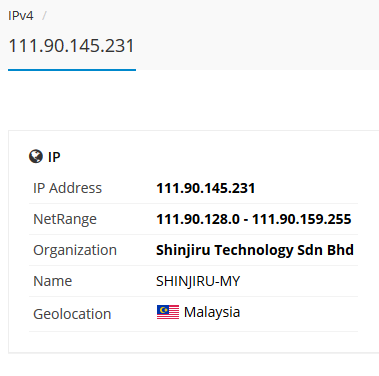Image resolution: width=379 pixels, height=376 pixels.
Task: Click the starting address 111.90.128.0 in NetRange
Action: [198, 219]
